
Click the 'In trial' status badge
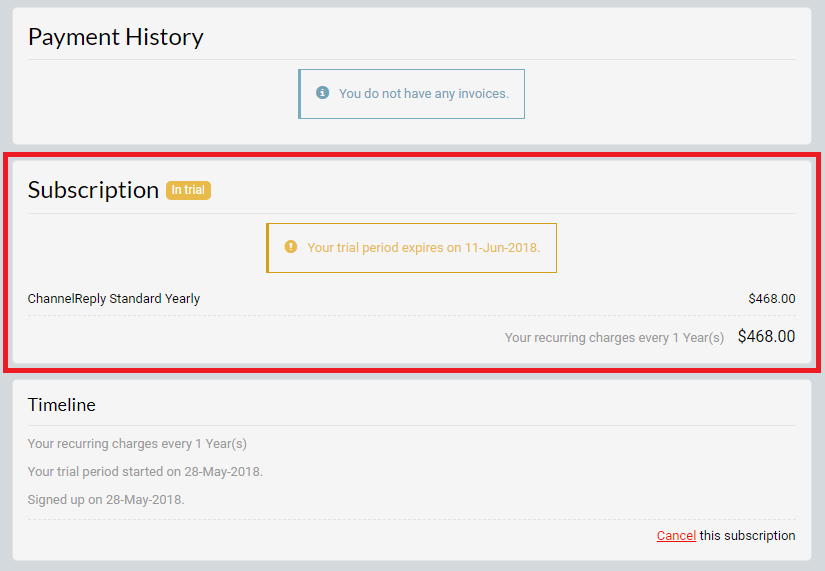click(188, 190)
